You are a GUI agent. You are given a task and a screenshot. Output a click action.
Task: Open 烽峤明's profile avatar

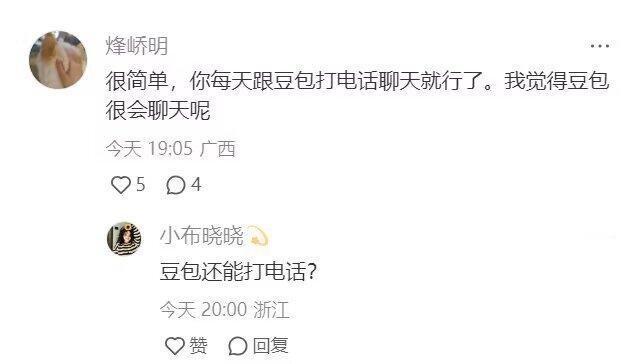[x=58, y=60]
